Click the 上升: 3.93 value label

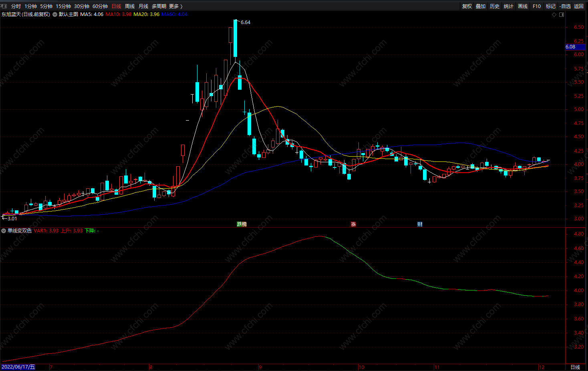click(x=72, y=231)
